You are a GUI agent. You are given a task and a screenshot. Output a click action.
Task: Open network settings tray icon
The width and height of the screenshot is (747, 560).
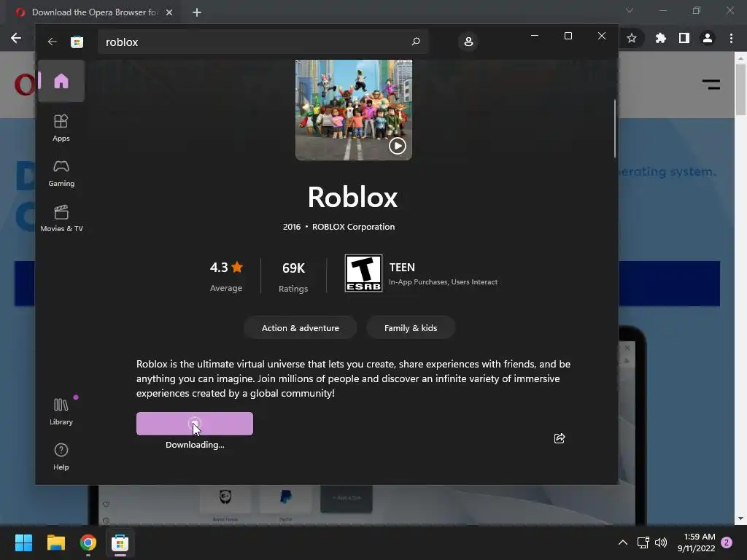[x=643, y=542]
